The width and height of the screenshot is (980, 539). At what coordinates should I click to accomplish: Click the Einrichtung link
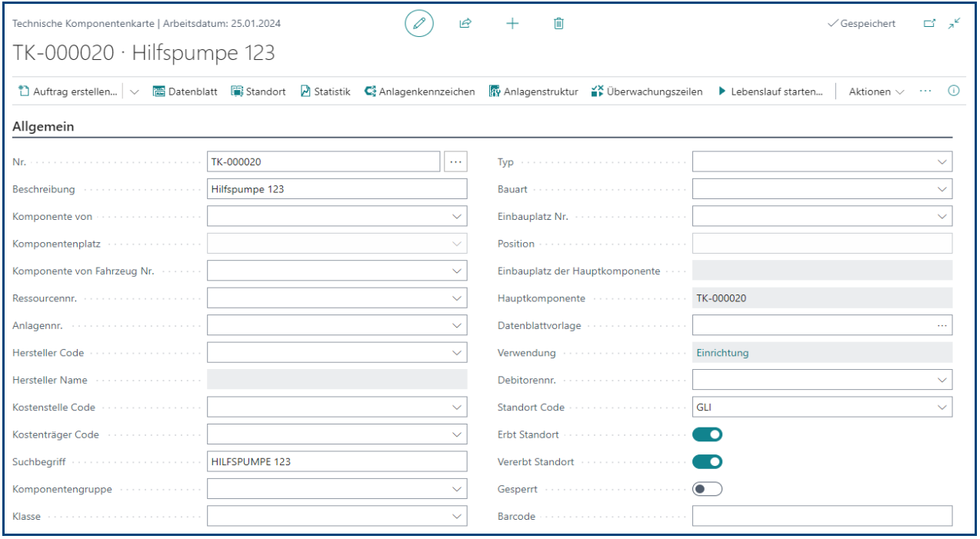pyautogui.click(x=722, y=353)
